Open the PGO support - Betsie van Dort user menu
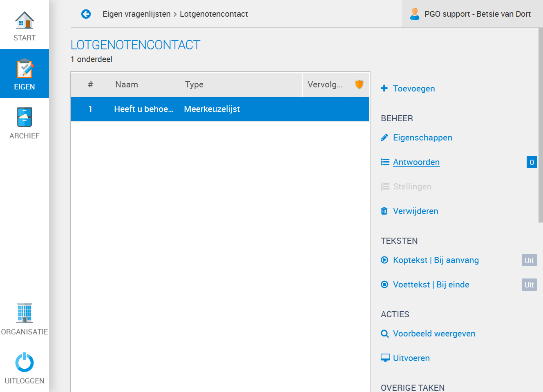 471,14
